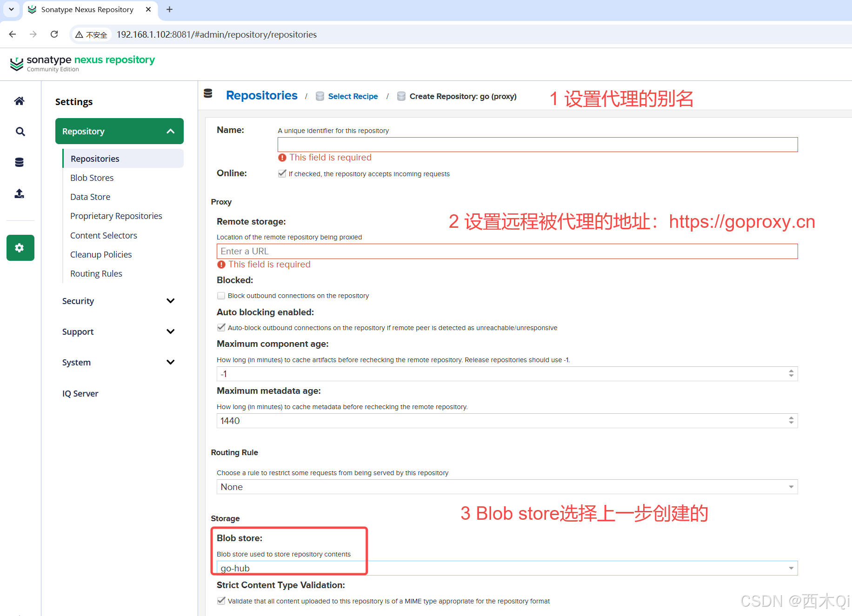Click the Sonatype Nexus Repository logo
The width and height of the screenshot is (852, 616).
pyautogui.click(x=83, y=63)
